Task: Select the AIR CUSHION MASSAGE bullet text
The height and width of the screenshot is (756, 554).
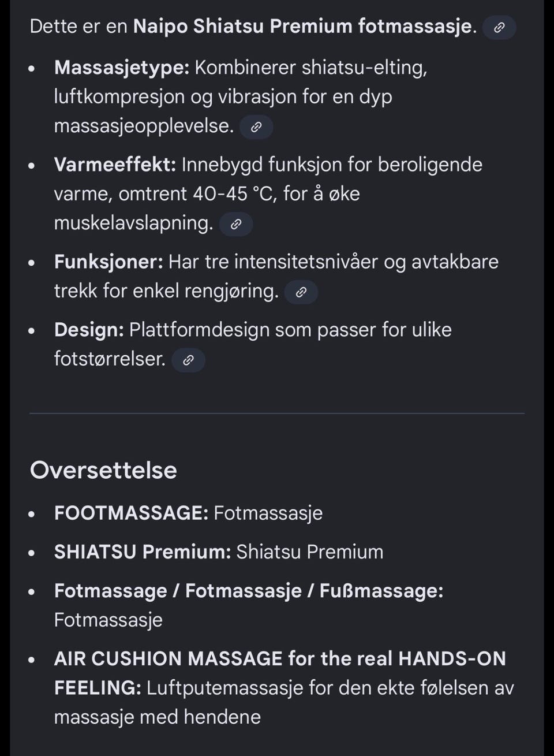Action: (x=279, y=658)
